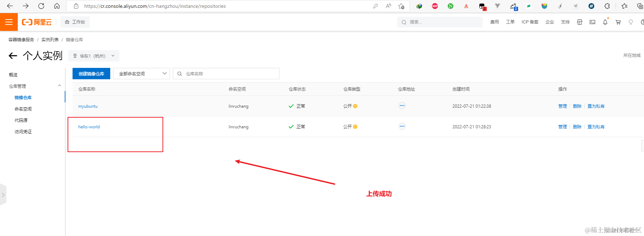Open the Cloud Shell terminal icon
644x236 pixels.
592,22
